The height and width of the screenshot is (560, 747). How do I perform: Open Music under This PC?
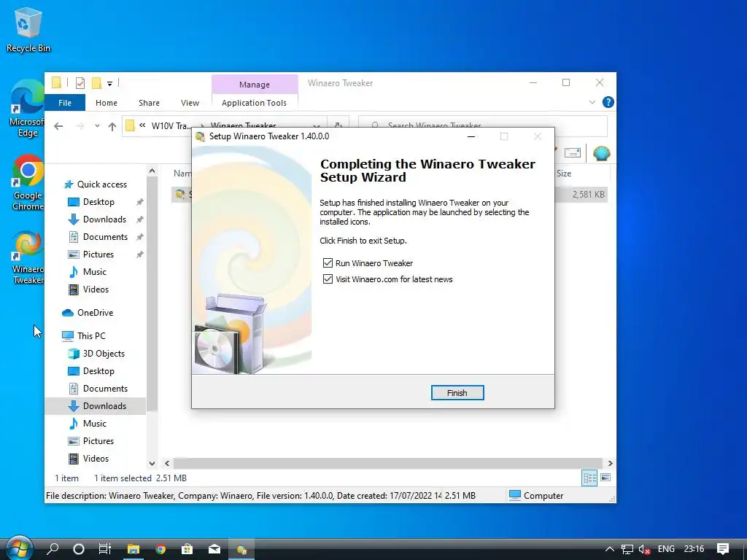[94, 424]
